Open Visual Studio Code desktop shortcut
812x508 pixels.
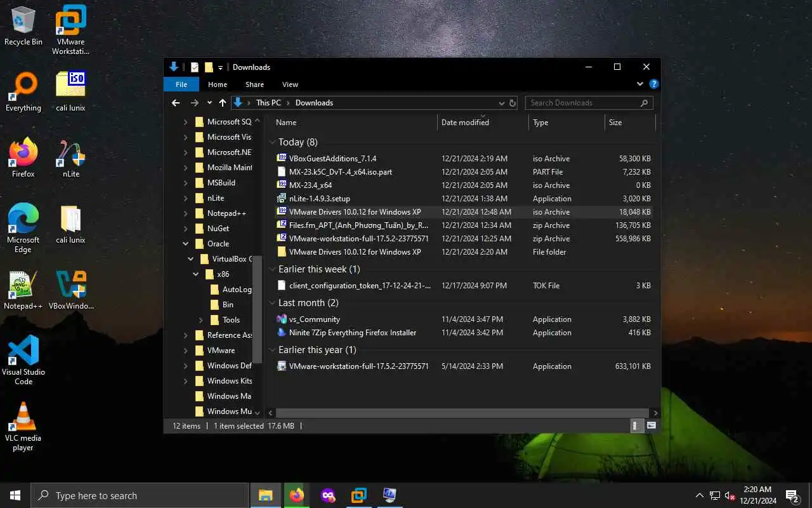23,360
